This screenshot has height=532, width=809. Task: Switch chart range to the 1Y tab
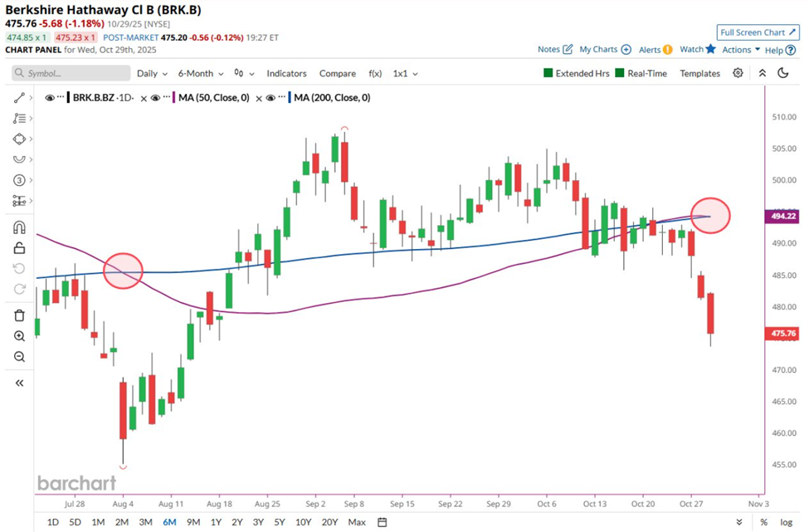coord(215,522)
